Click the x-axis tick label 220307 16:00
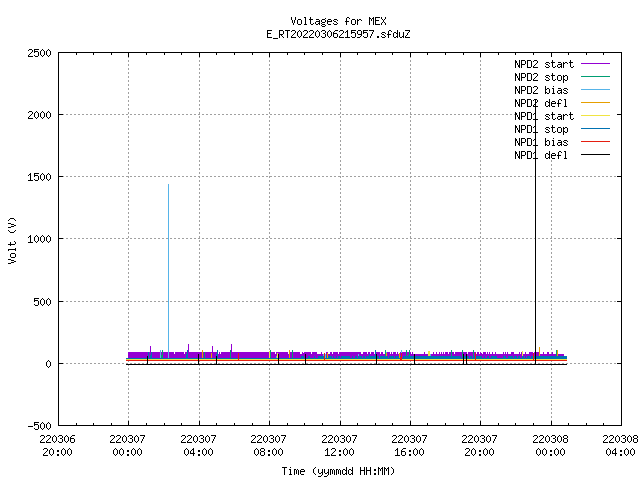The height and width of the screenshot is (480, 640). [x=409, y=446]
